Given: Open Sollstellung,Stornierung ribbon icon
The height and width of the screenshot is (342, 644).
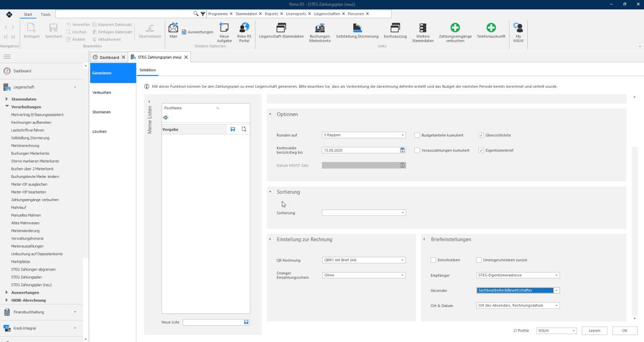Looking at the screenshot, I should coord(357,31).
